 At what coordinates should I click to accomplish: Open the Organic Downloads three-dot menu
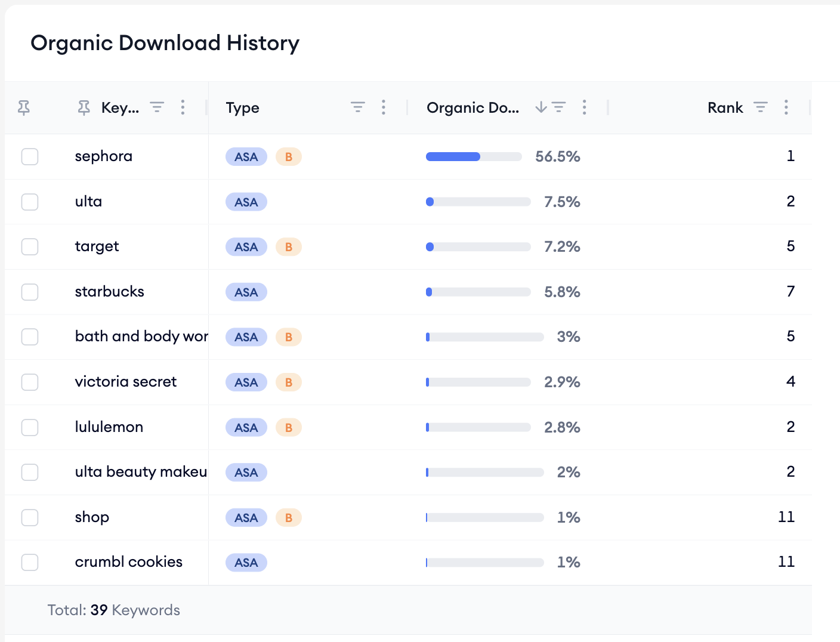click(585, 107)
